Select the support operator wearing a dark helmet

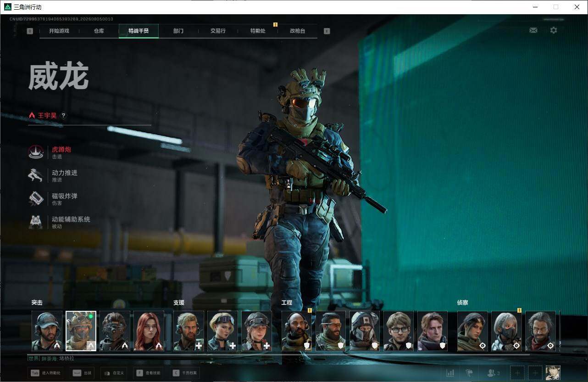pyautogui.click(x=256, y=331)
